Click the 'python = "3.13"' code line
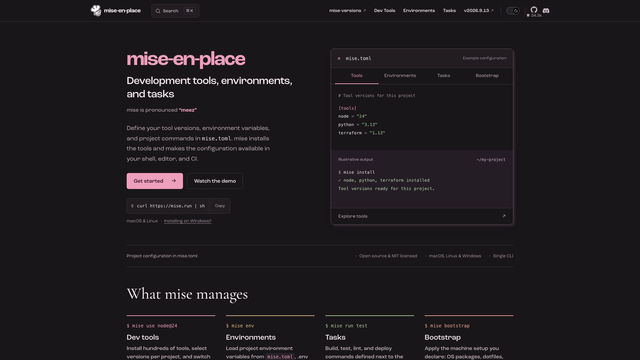Viewport: 640px width, 360px height. tap(358, 124)
